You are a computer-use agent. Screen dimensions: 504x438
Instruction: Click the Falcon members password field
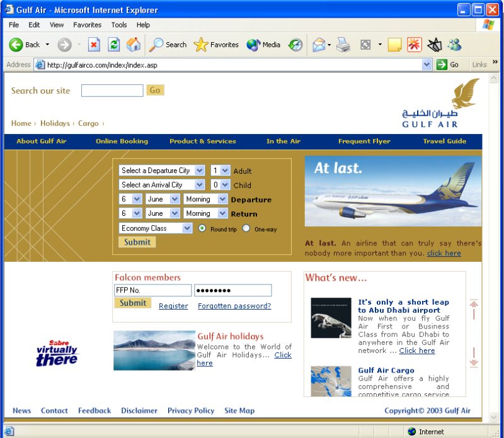point(233,290)
